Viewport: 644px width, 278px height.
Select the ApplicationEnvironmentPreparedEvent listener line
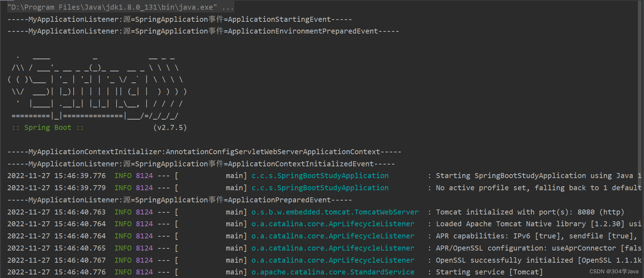click(x=203, y=31)
